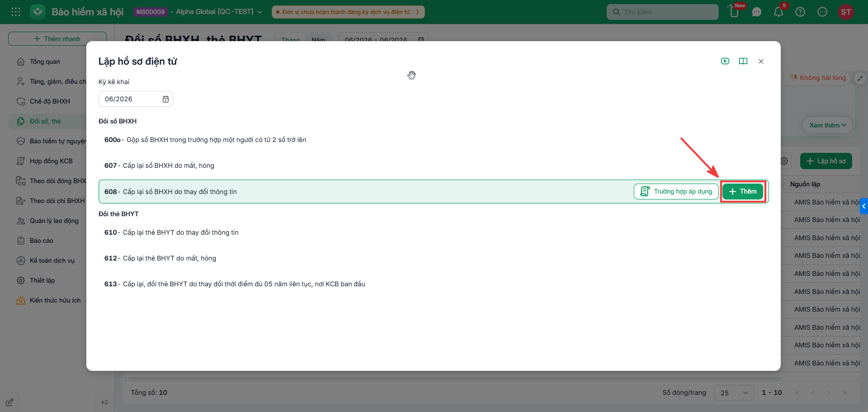
Task: Open the phone app download icon
Action: coord(735,12)
